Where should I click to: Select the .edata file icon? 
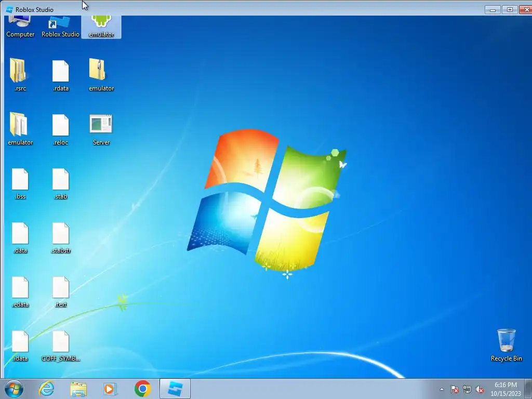[20, 292]
